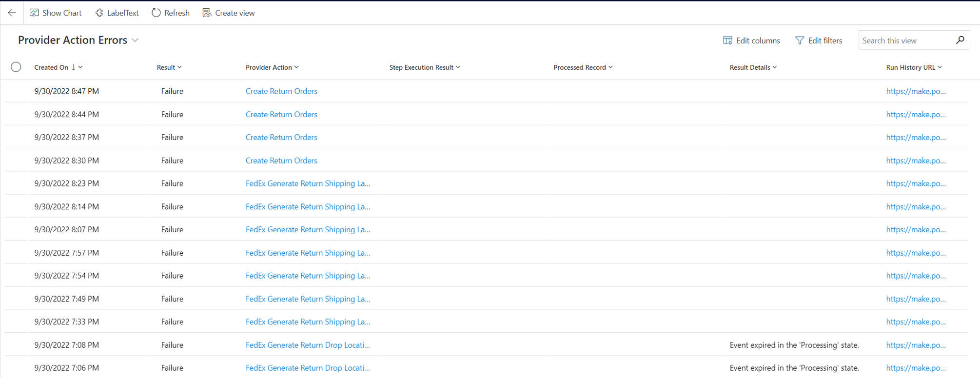Click the Edit filters funnel icon
The image size is (980, 383).
pos(800,40)
